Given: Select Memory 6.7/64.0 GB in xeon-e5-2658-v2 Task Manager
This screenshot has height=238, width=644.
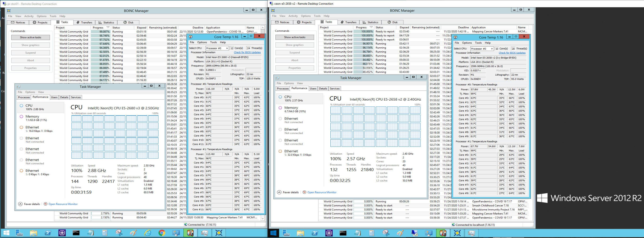Looking at the screenshot, I should point(300,109).
